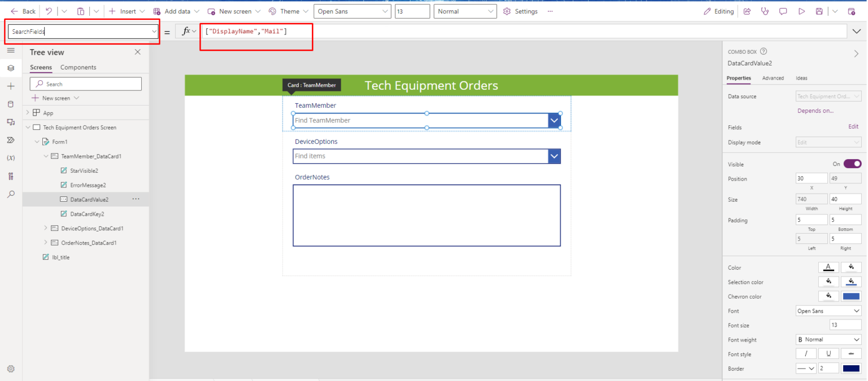Turn off the Visible toggle for DataCardValue2
The height and width of the screenshot is (381, 868).
[x=852, y=163]
